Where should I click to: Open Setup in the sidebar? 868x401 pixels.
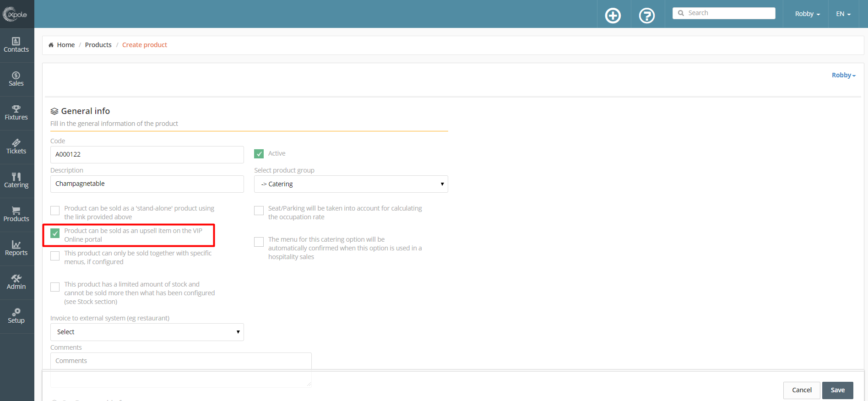click(16, 316)
